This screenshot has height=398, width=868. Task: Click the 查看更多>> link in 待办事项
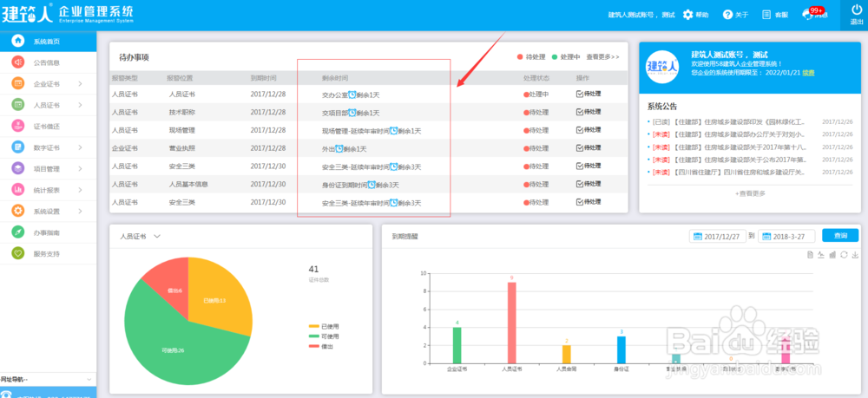pos(603,57)
